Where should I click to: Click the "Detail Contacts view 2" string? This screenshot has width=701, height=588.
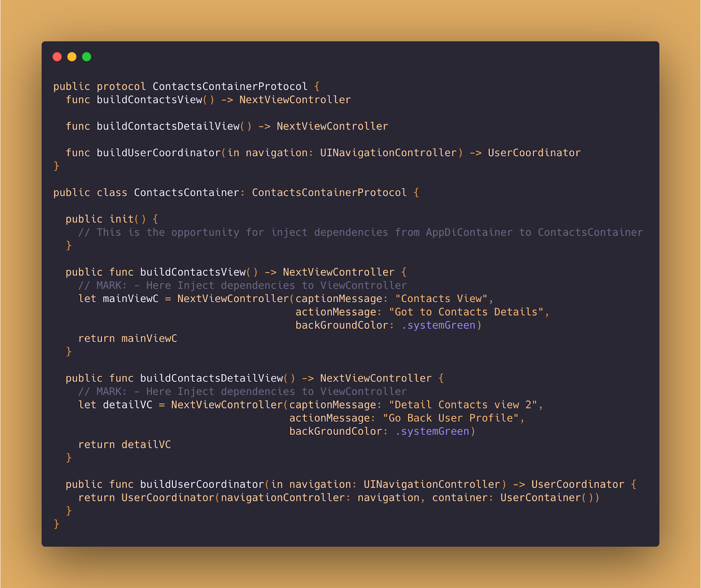(463, 405)
